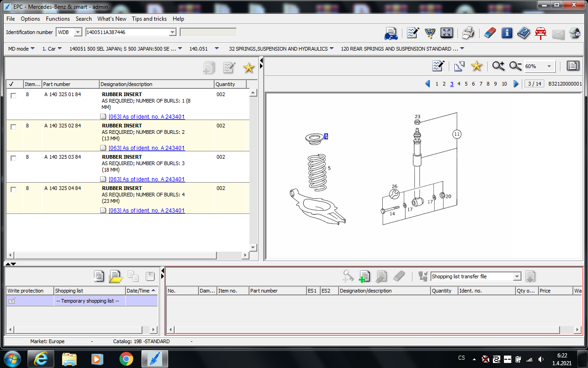Open Chrome in taskbar
Viewport: 588px width, 368px height.
point(126,359)
